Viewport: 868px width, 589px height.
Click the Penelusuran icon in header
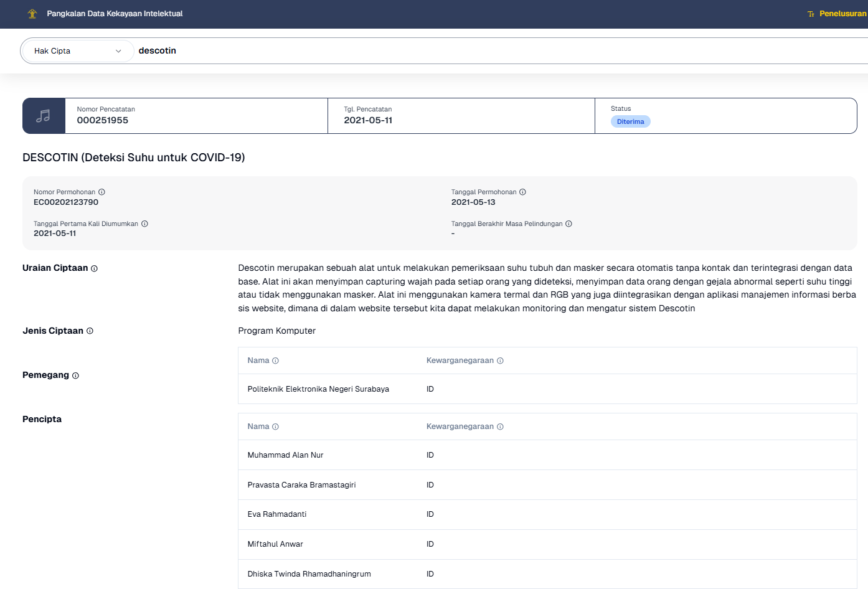click(x=811, y=14)
